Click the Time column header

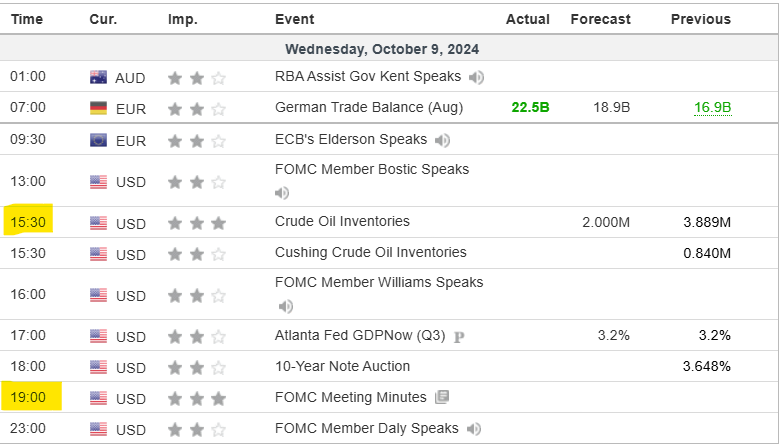pos(27,19)
